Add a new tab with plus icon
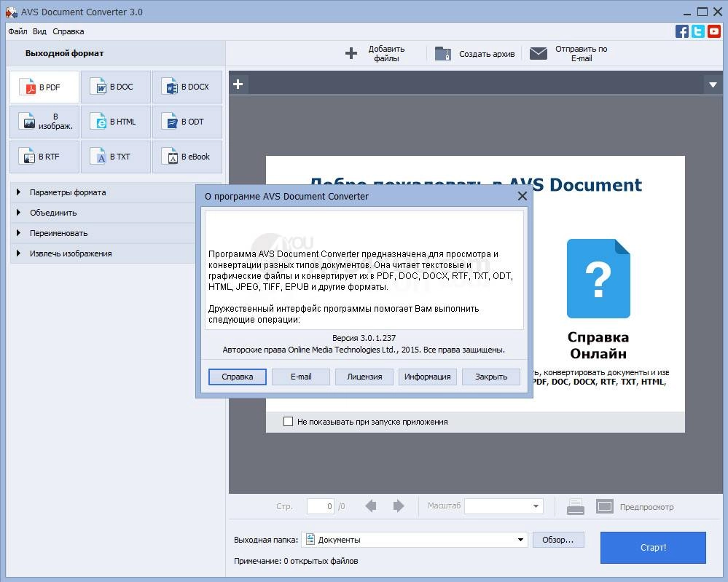The height and width of the screenshot is (582, 728). tap(238, 84)
